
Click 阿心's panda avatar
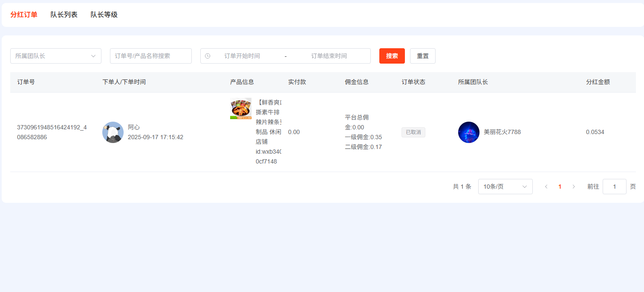coord(113,132)
